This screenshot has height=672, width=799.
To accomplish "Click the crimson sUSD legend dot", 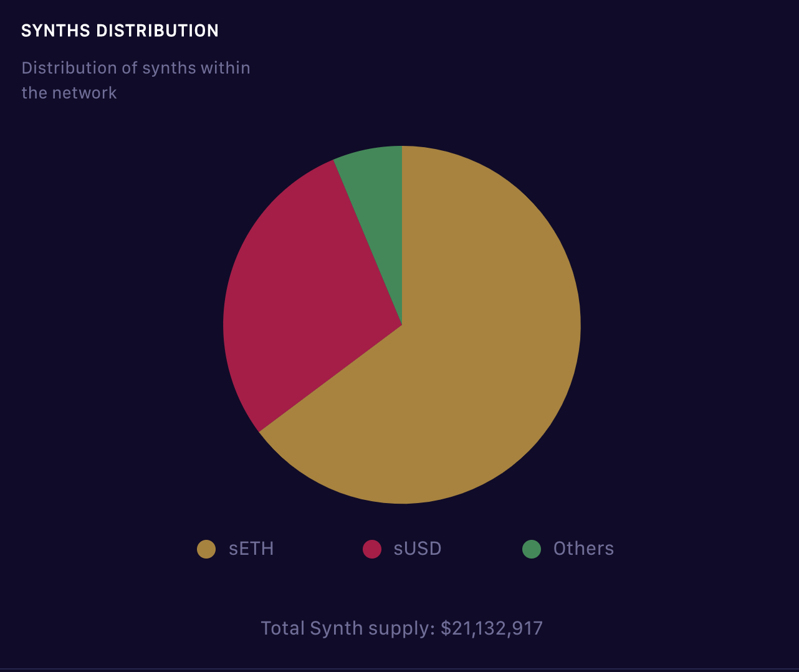I will pyautogui.click(x=372, y=549).
